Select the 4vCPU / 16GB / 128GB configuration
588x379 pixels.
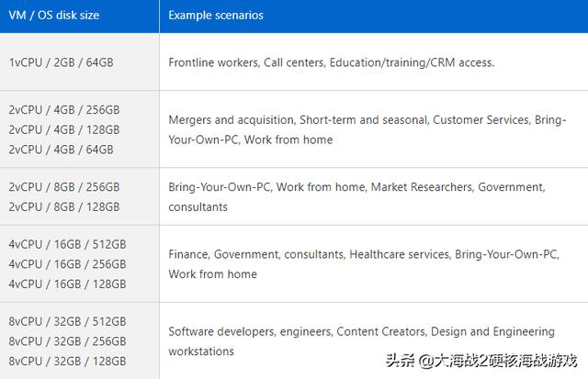coord(67,284)
